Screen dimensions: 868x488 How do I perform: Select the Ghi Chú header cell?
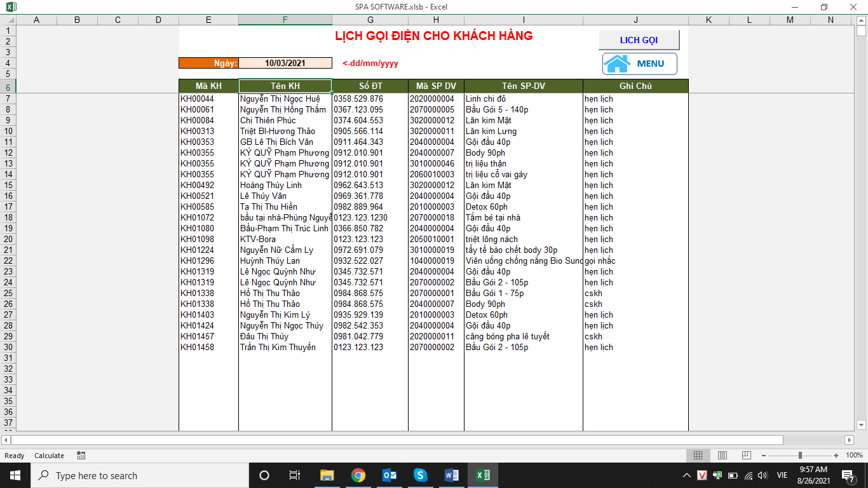635,86
